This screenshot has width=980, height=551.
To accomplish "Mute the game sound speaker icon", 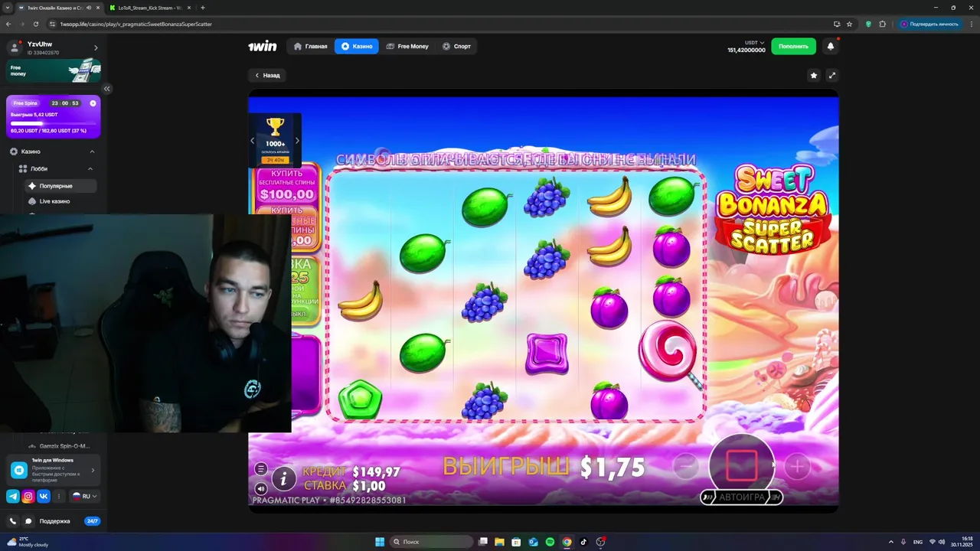I will pyautogui.click(x=261, y=488).
